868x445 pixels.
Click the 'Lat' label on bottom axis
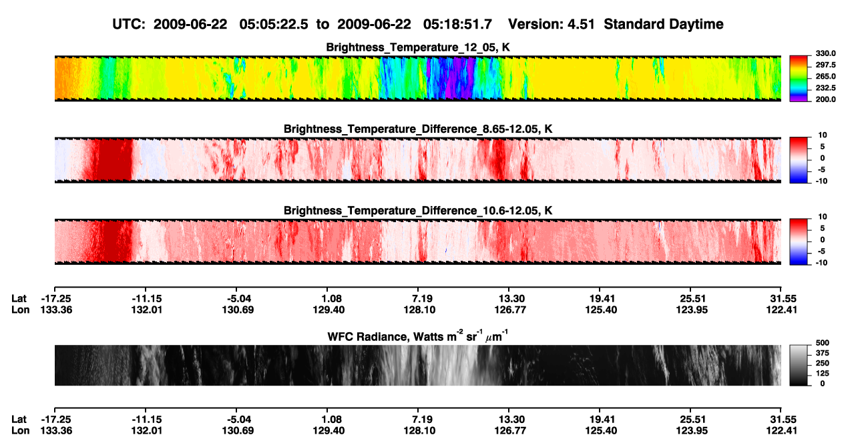pyautogui.click(x=19, y=419)
